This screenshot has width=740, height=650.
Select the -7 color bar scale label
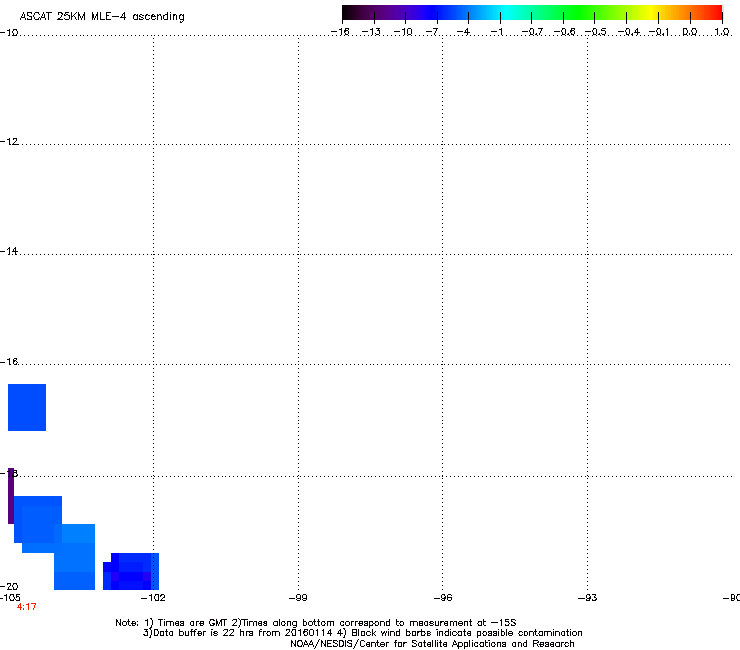(432, 32)
